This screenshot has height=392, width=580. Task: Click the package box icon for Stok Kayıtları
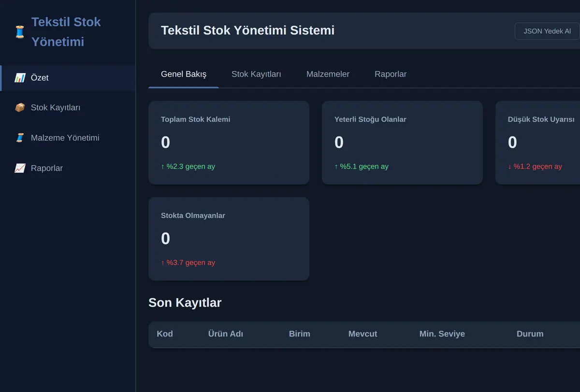[x=20, y=108]
